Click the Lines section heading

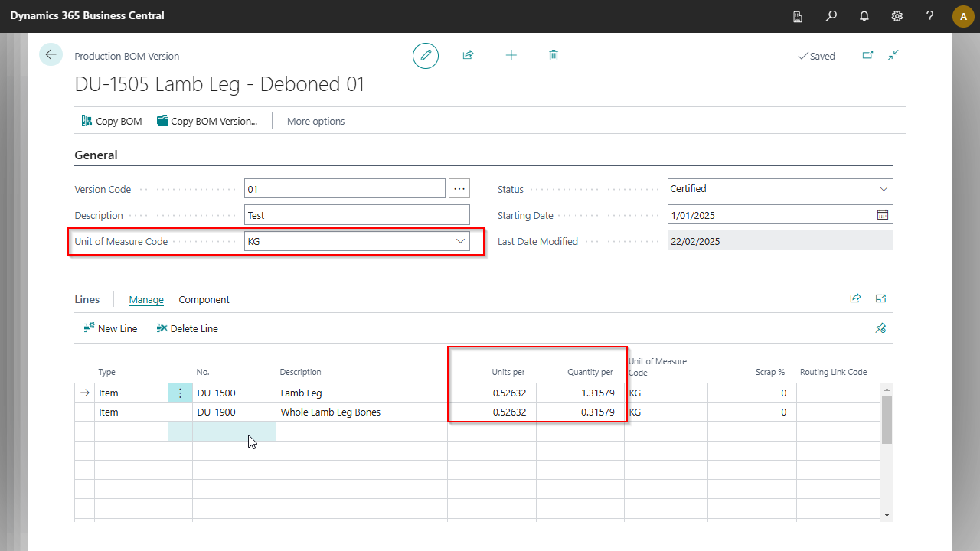[87, 299]
